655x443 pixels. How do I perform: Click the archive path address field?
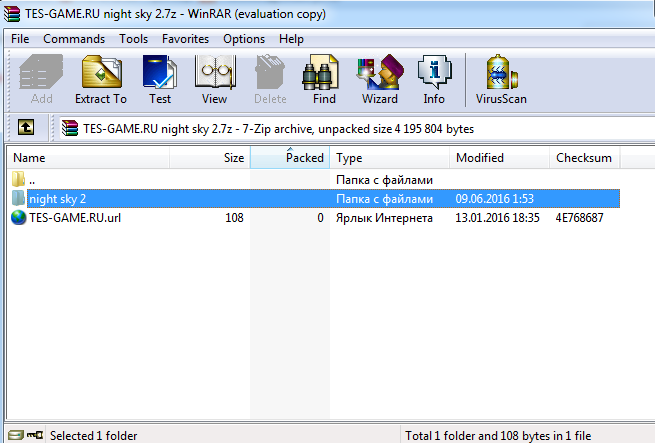[357, 128]
